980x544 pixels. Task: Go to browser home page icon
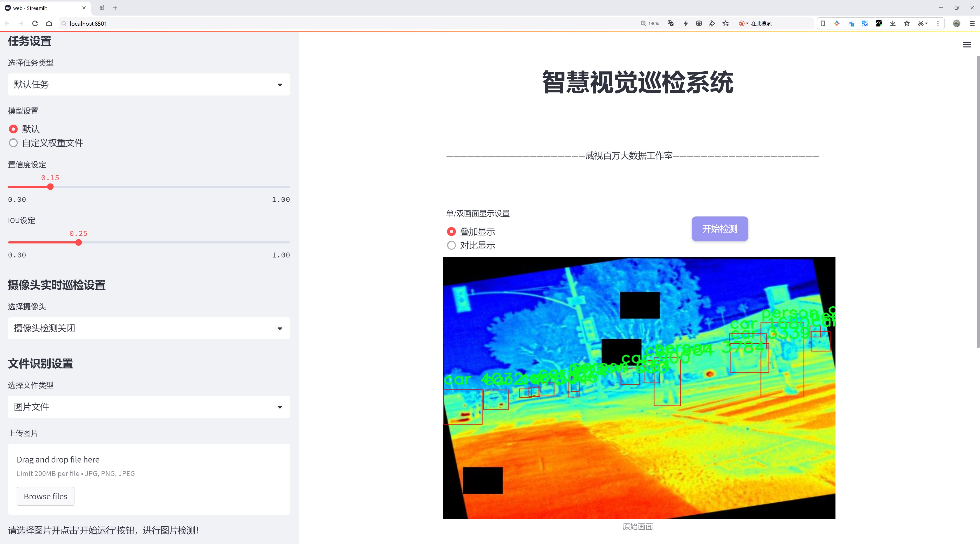(x=49, y=24)
